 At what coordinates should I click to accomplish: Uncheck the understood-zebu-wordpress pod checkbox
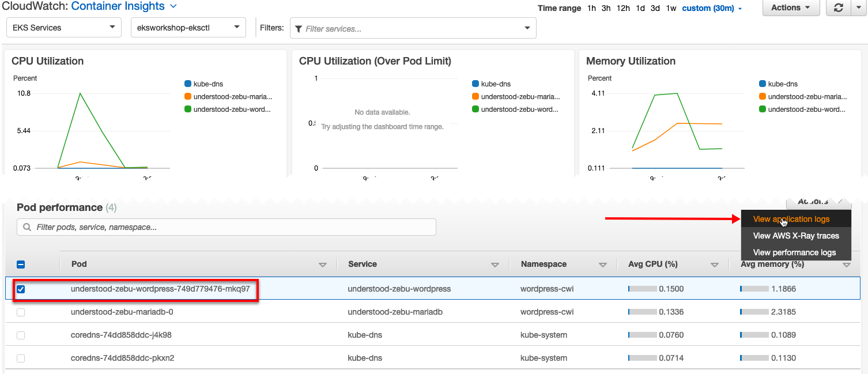click(x=21, y=289)
